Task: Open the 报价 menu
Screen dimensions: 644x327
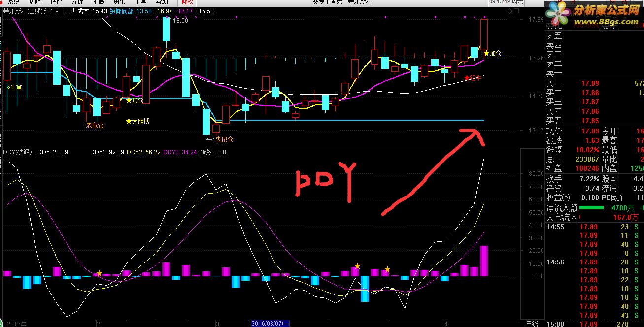Action: point(56,2)
